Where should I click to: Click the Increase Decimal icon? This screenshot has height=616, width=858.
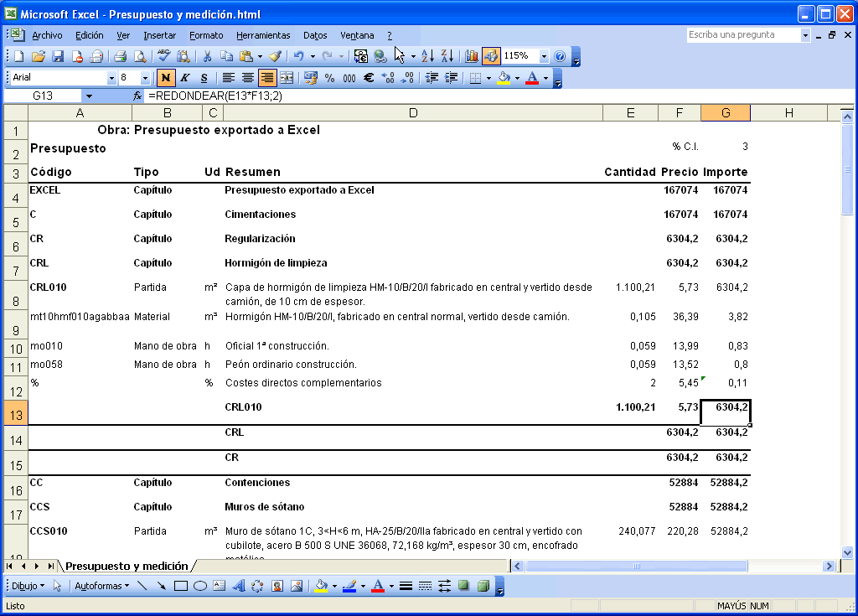[x=388, y=78]
